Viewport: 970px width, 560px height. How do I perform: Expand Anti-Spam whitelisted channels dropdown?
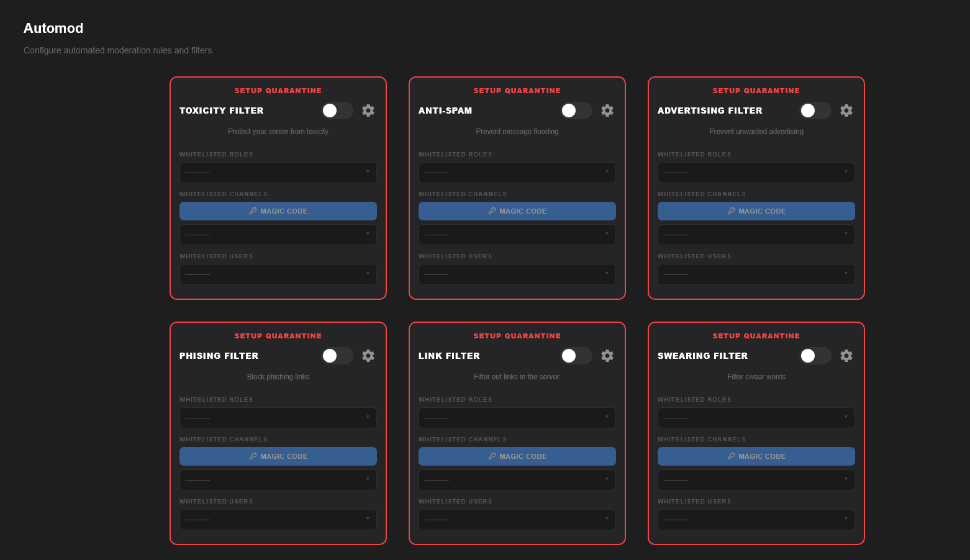(517, 235)
